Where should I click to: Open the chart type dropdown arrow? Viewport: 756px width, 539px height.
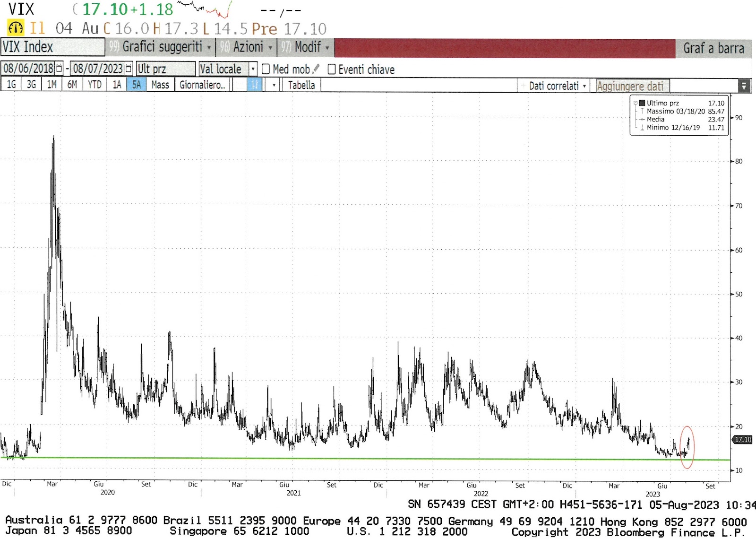(x=274, y=86)
